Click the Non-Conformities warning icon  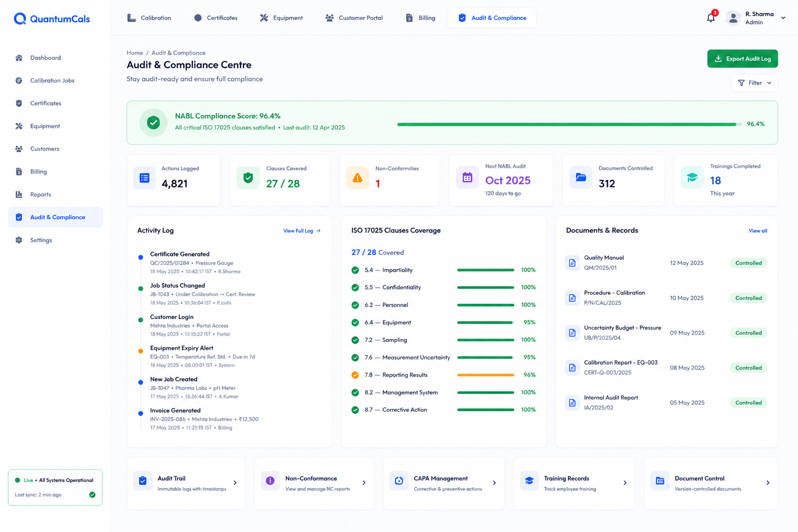pos(357,178)
